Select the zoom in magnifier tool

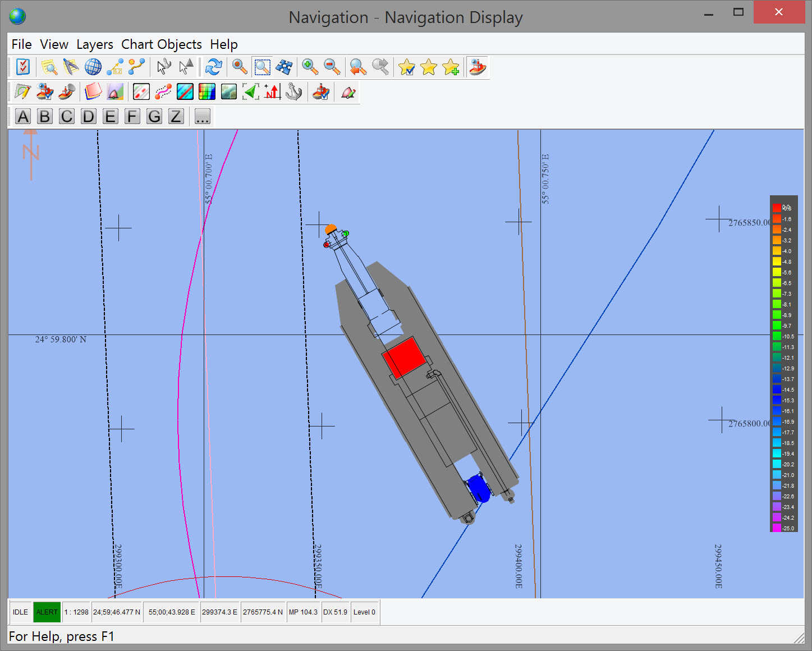pos(310,67)
